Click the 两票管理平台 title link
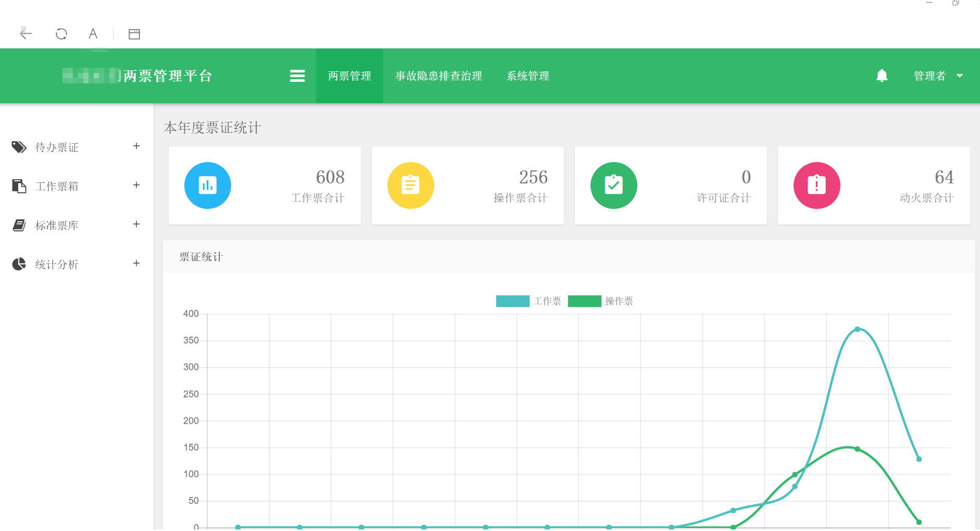Viewport: 980px width, 531px height. [x=168, y=76]
